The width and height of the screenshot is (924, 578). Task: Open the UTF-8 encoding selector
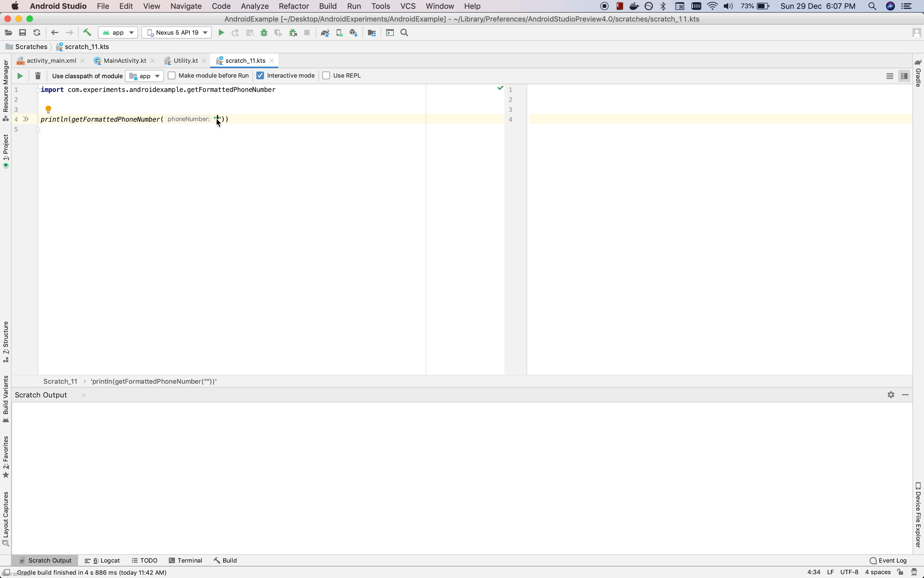pos(849,572)
